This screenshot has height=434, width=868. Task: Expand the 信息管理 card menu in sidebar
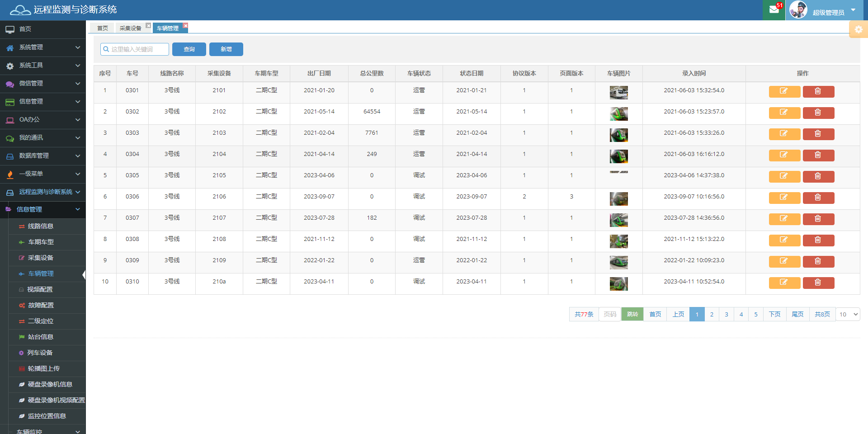coord(43,102)
